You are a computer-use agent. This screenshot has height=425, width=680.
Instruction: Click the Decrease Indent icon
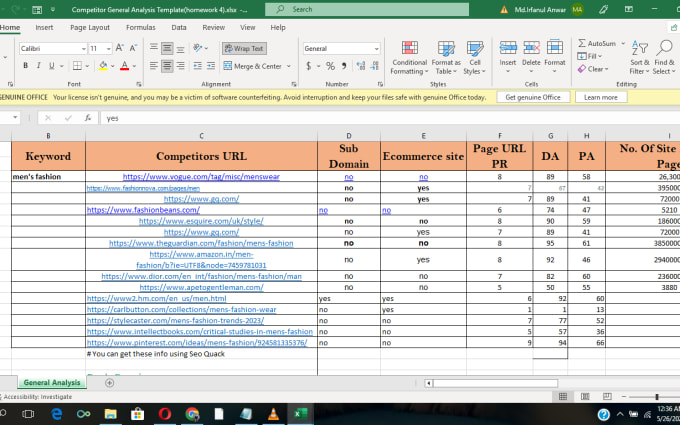197,66
